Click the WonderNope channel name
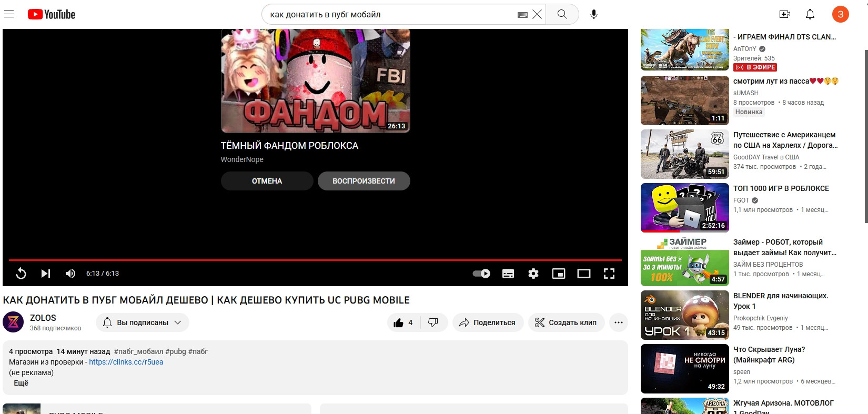 click(242, 159)
